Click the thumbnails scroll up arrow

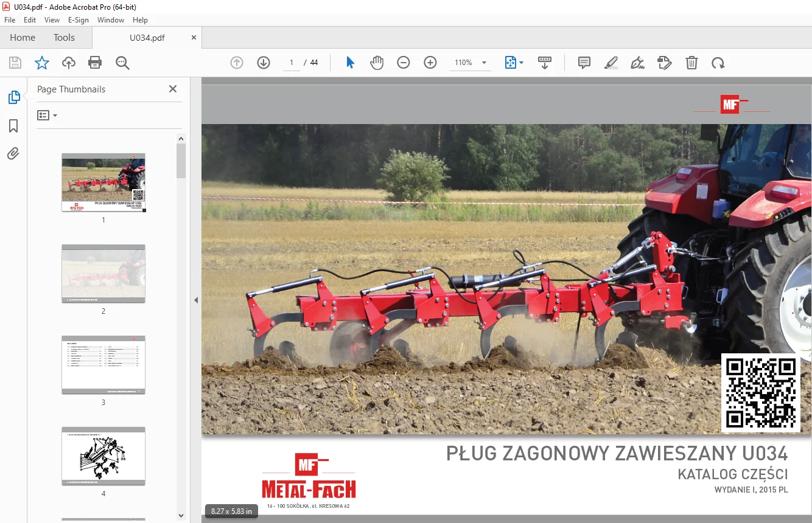click(x=181, y=139)
